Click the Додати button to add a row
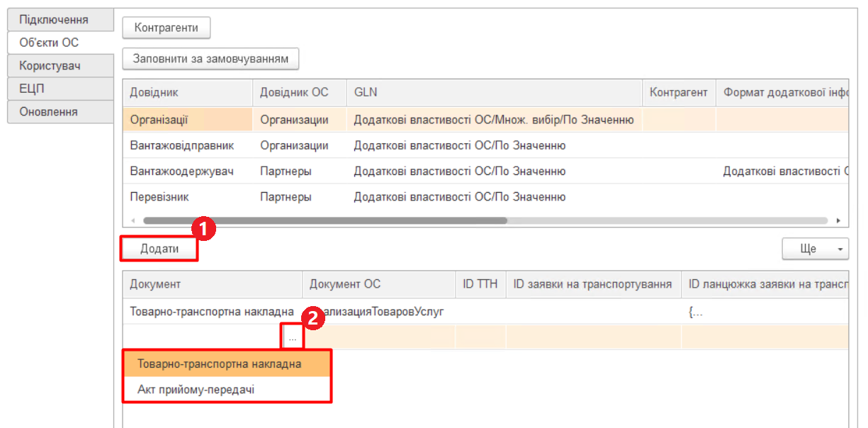 (158, 249)
